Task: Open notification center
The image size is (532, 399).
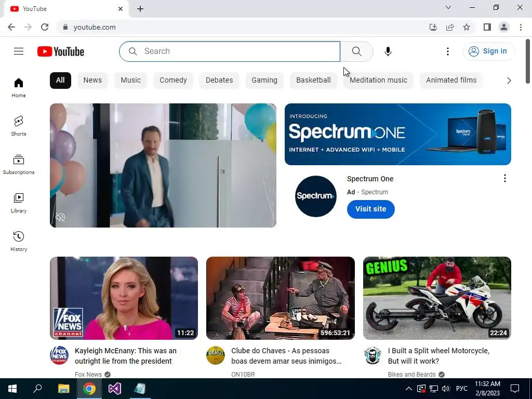Action: click(x=515, y=389)
